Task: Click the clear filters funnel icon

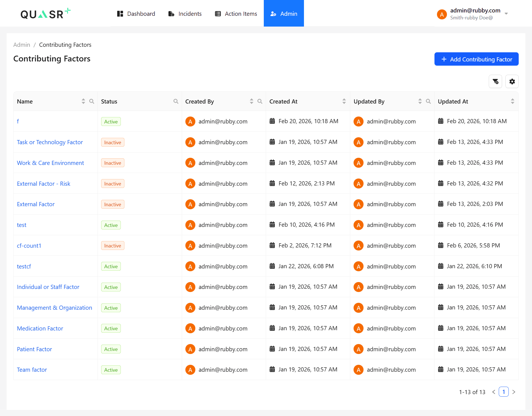Action: coord(495,81)
